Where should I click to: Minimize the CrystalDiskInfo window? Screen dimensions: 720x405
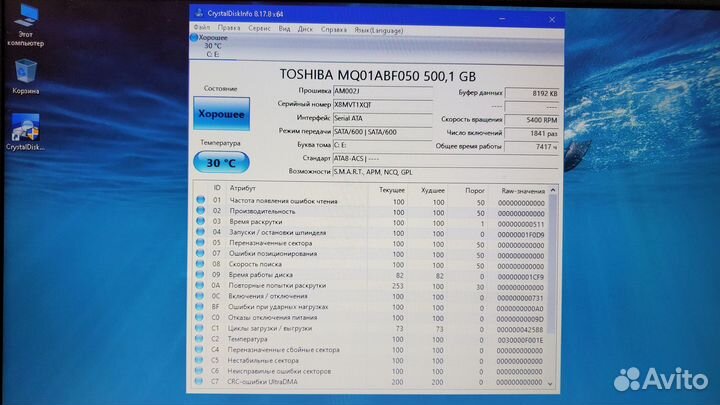(502, 19)
